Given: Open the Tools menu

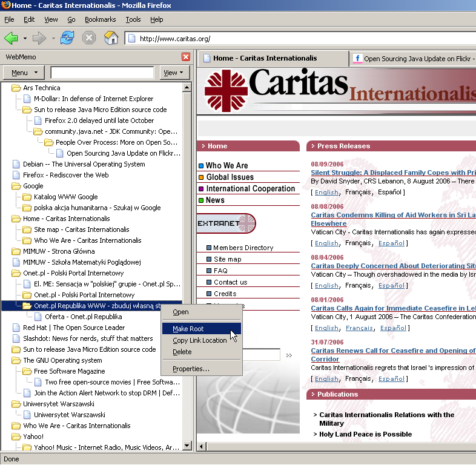Looking at the screenshot, I should 133,19.
